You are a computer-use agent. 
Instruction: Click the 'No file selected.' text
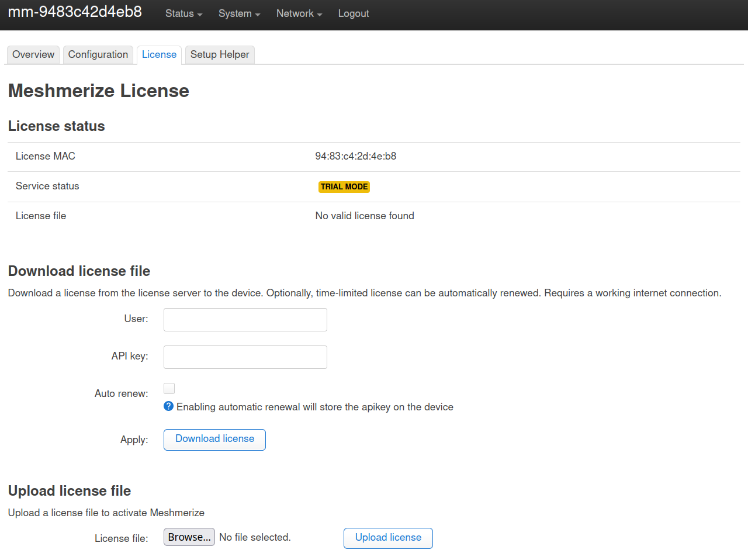pos(255,537)
